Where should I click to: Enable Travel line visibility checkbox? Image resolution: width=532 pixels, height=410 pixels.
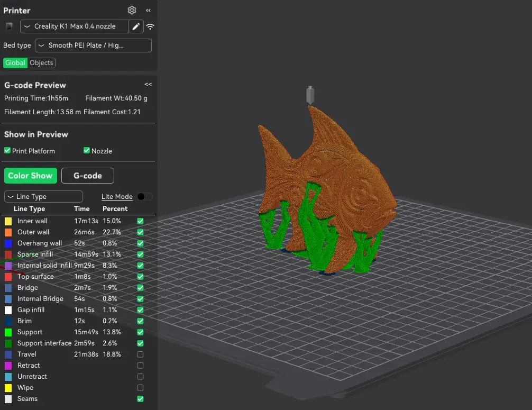click(x=140, y=354)
